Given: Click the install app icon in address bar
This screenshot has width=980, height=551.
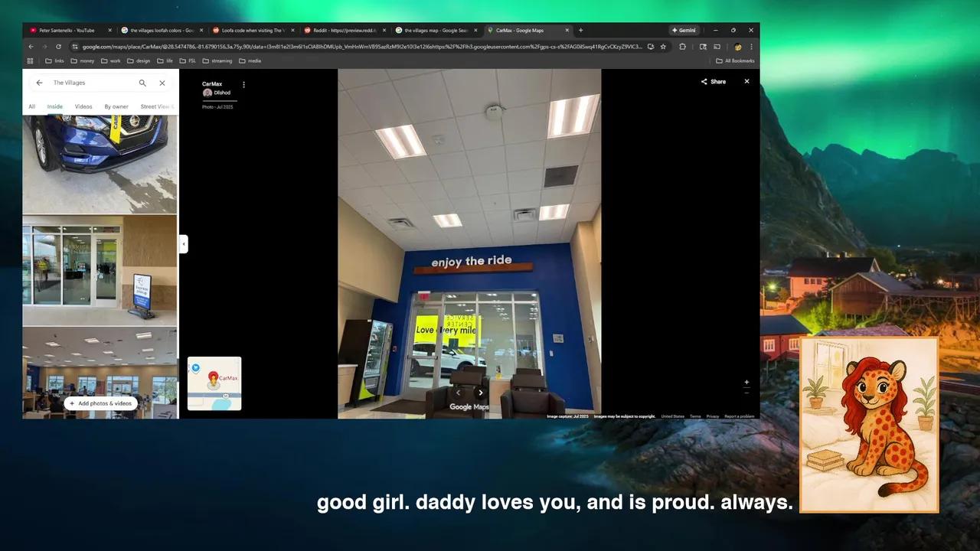Looking at the screenshot, I should (651, 47).
